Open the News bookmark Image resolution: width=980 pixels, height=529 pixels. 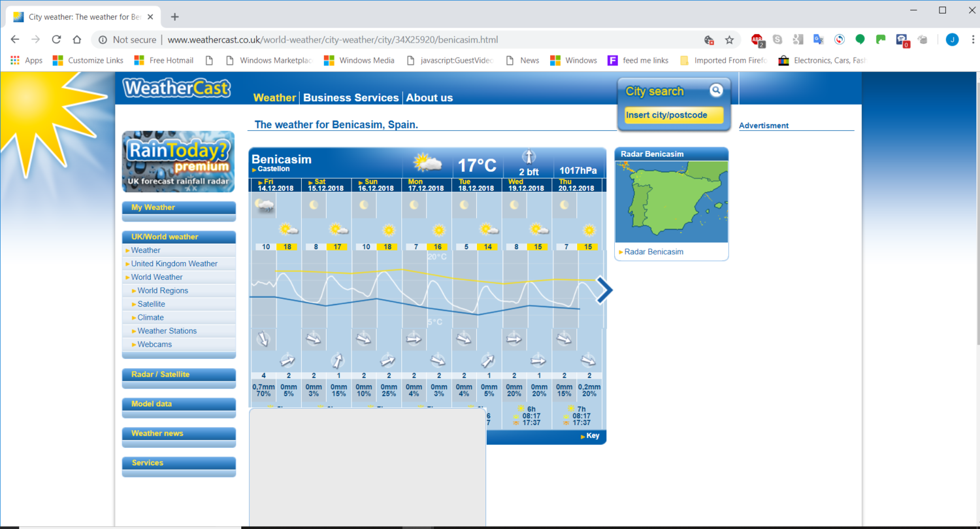[x=523, y=60]
